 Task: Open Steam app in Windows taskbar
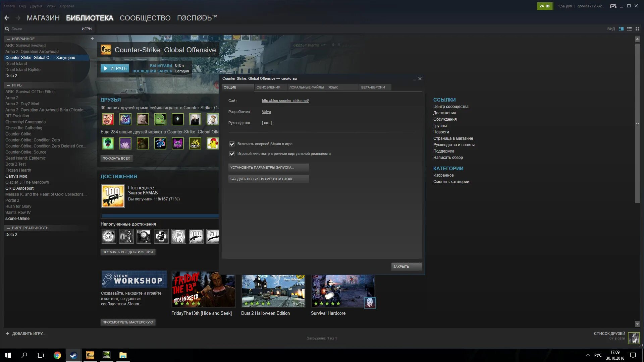73,355
